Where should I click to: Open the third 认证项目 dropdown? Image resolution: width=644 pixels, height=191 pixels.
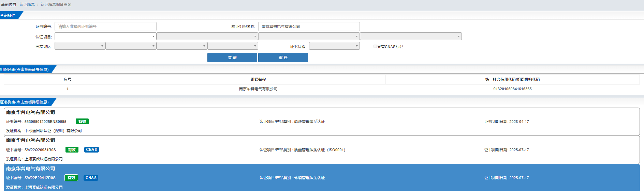coord(309,36)
